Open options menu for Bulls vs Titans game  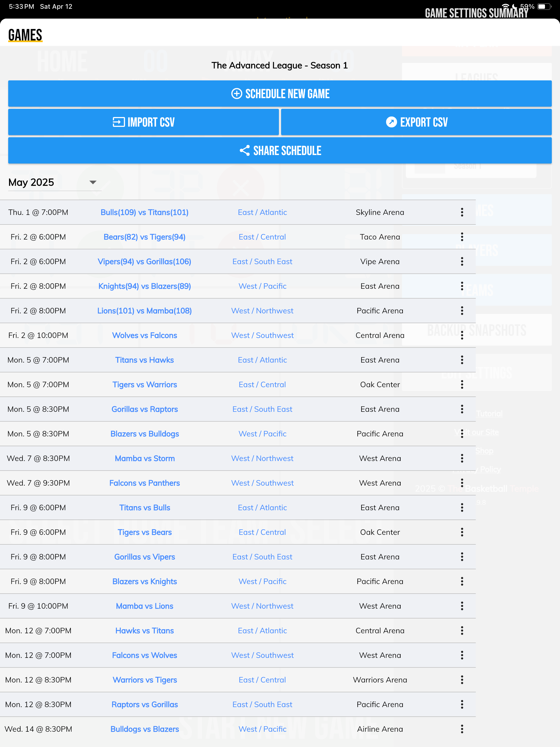[x=462, y=212]
